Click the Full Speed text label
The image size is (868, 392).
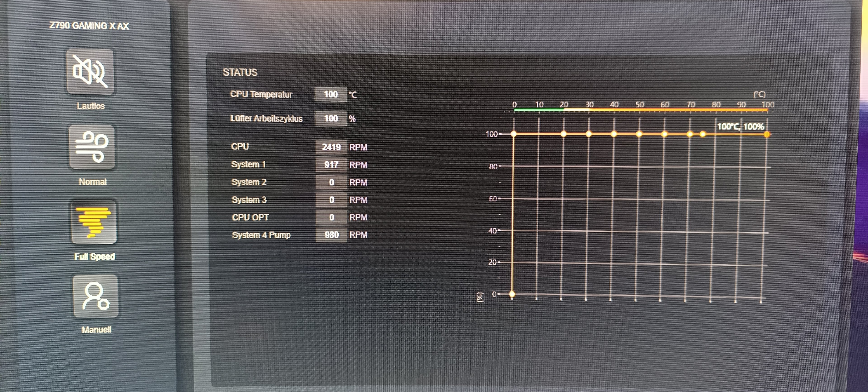click(x=95, y=257)
